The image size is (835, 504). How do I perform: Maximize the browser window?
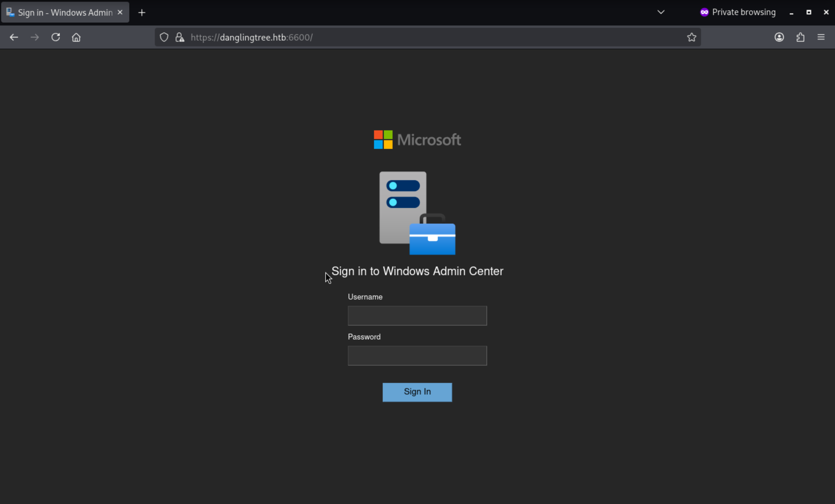(x=809, y=12)
